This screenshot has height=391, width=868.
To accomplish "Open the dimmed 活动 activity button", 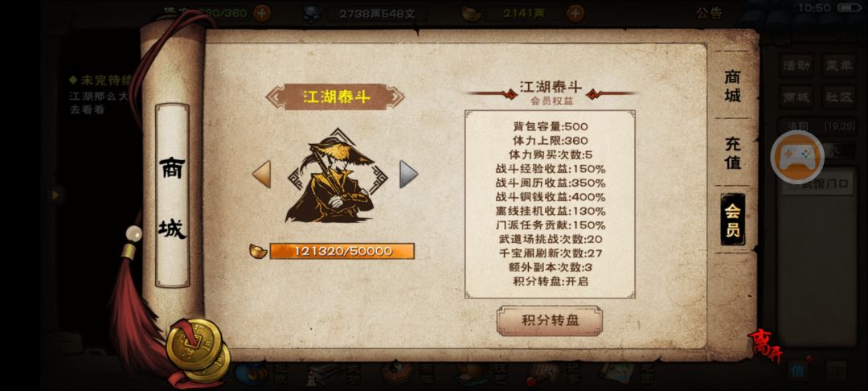I will click(796, 66).
